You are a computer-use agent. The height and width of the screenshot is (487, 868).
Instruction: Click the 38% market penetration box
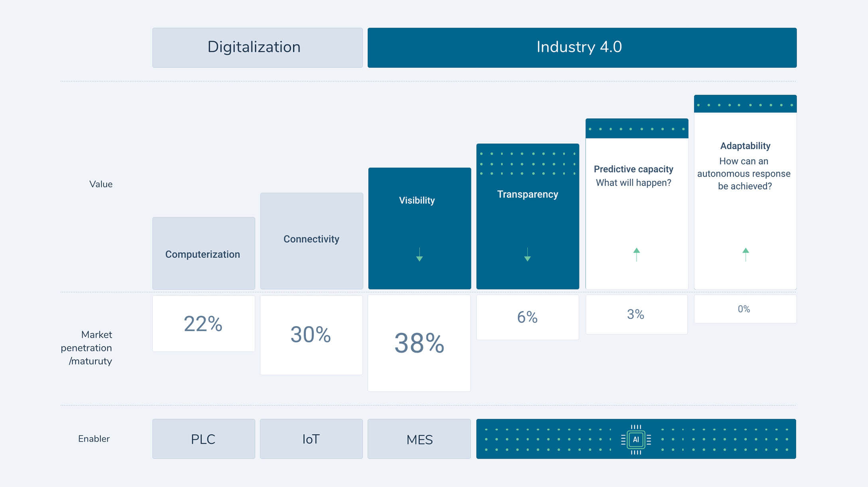[x=419, y=343]
